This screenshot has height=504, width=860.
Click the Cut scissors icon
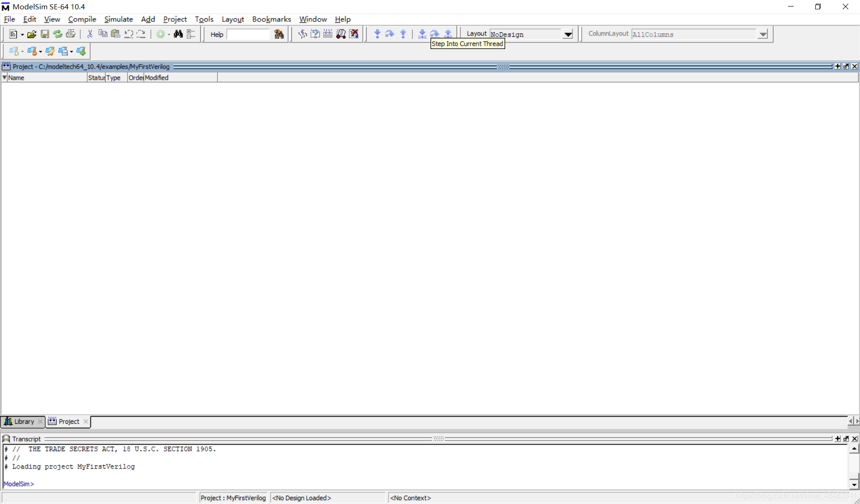pos(90,34)
